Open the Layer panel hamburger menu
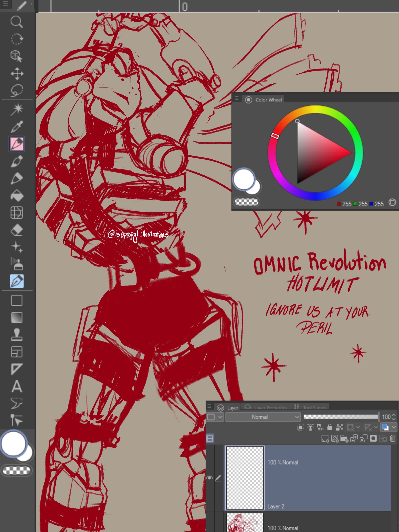399x532 pixels. [x=209, y=406]
